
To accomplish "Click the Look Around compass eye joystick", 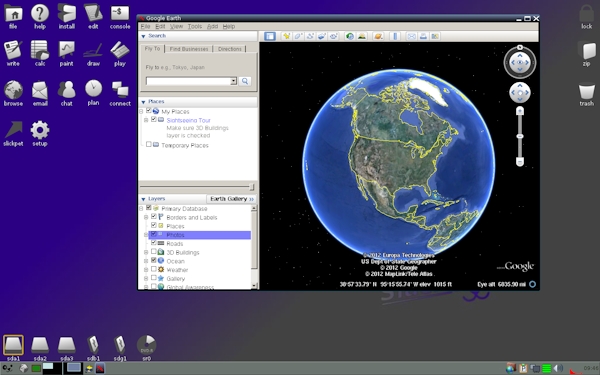I will pyautogui.click(x=520, y=62).
